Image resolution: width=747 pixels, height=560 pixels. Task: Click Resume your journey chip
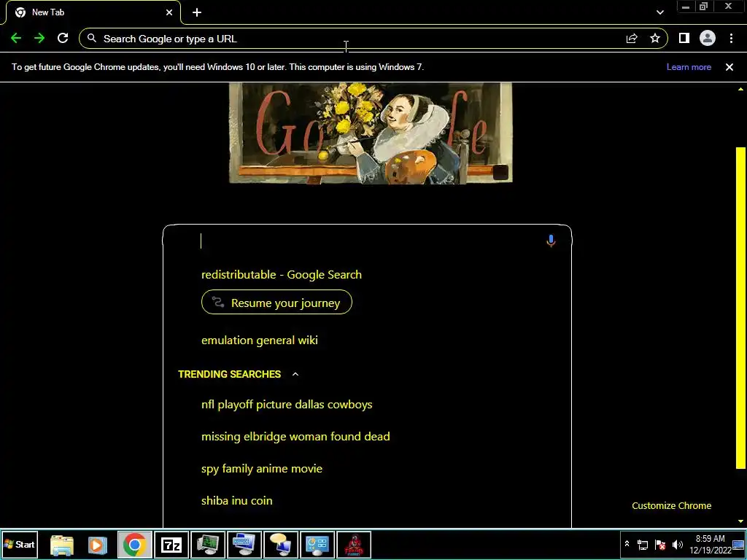[276, 303]
